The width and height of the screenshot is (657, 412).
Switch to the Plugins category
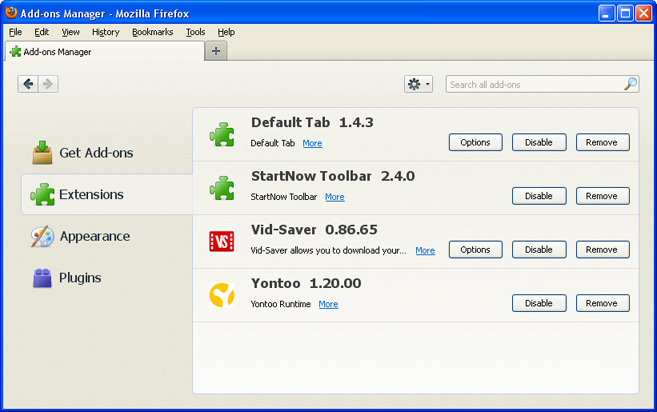[80, 278]
